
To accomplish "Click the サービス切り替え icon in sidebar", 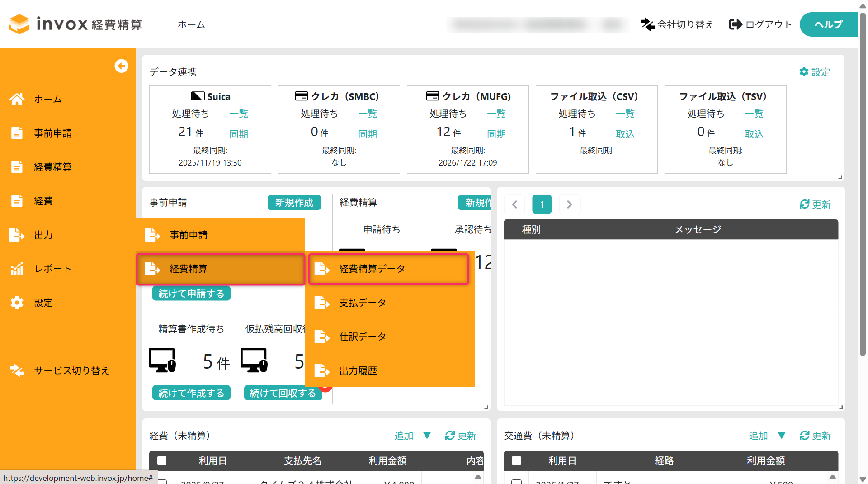I will click(17, 370).
